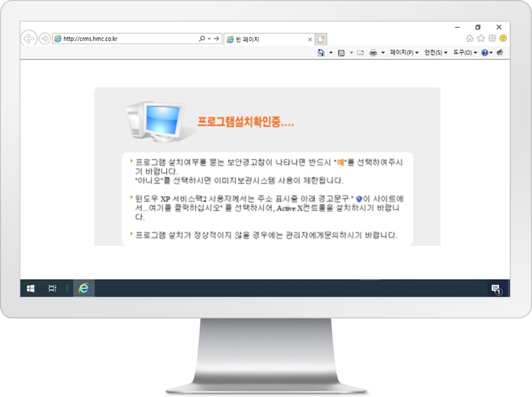Expand the Home button dropdown arrow in command bar

click(331, 53)
